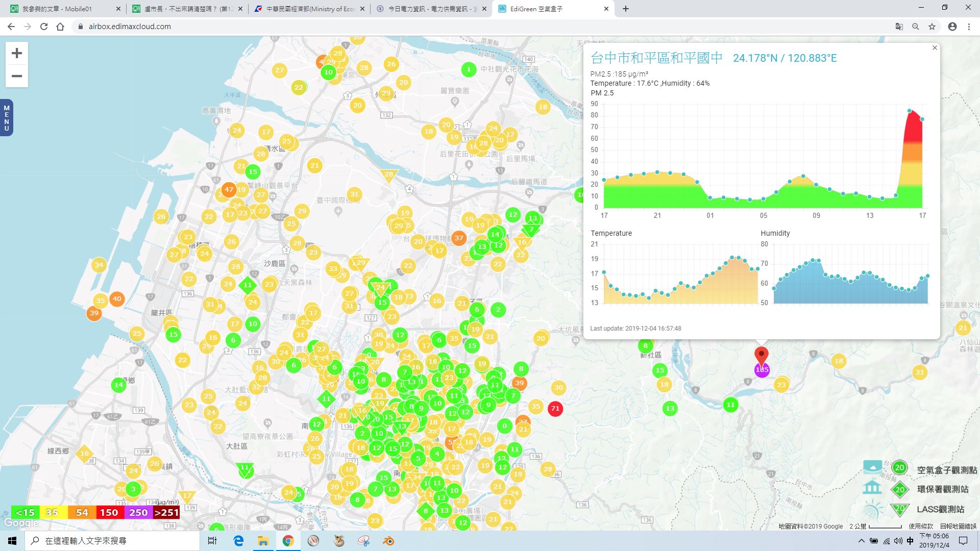
Task: Select the red 71 sensor marker
Action: pos(555,409)
